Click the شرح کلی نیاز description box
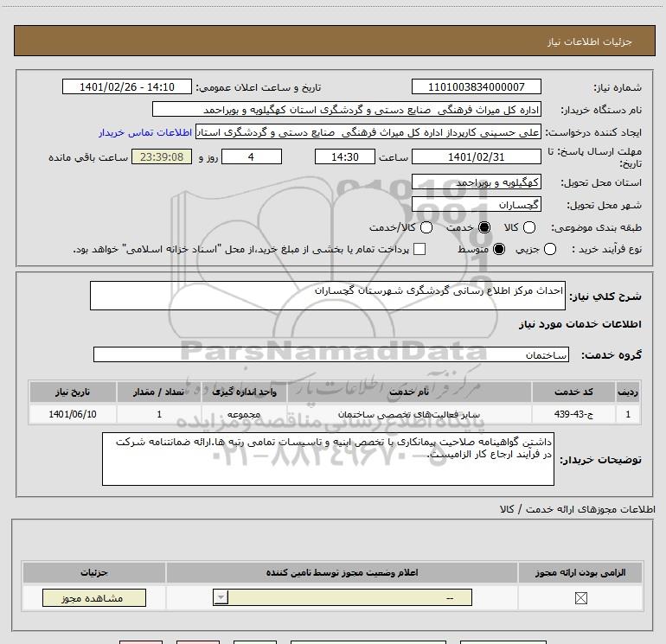Screen dimensions: 666x644 coord(328,296)
